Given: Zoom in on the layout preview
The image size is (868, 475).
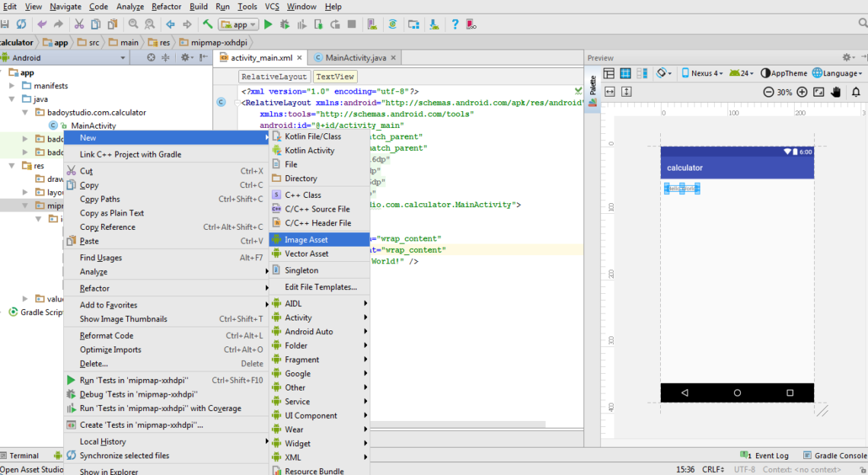Looking at the screenshot, I should pos(802,92).
